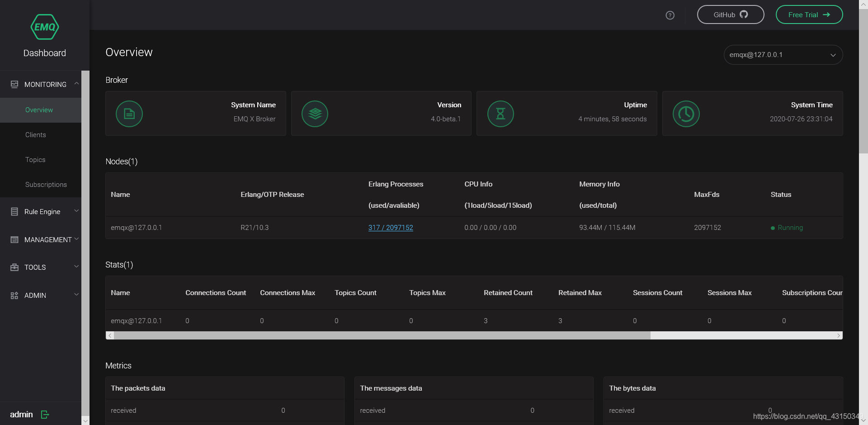The width and height of the screenshot is (868, 425).
Task: Click the MaxFds value 2097152
Action: click(x=708, y=228)
